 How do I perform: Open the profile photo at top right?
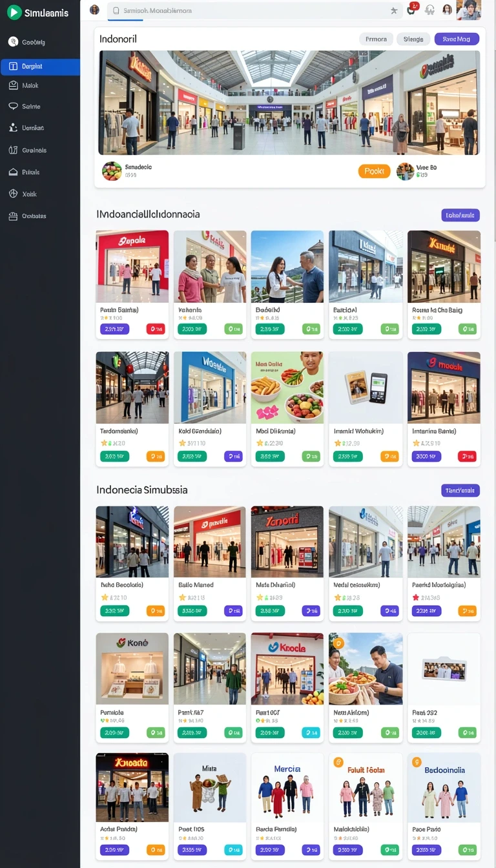tap(469, 10)
